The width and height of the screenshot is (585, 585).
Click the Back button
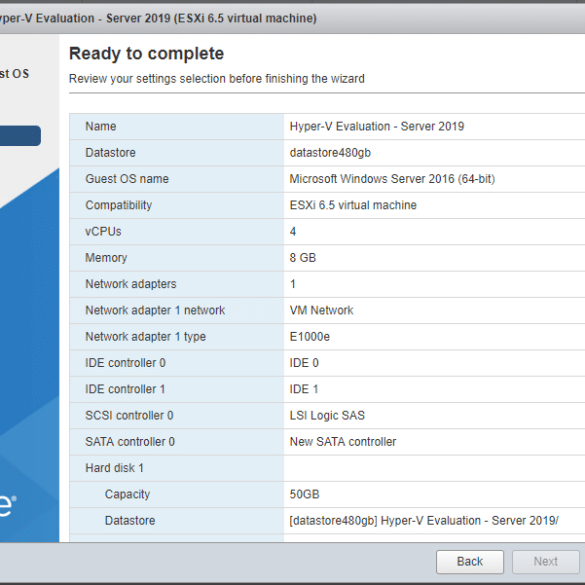470,561
